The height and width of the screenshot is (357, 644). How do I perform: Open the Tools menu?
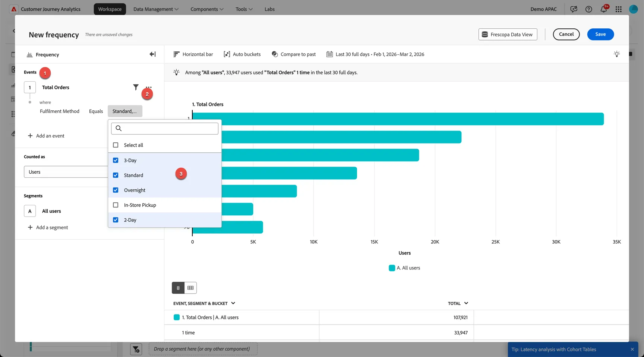click(x=244, y=9)
